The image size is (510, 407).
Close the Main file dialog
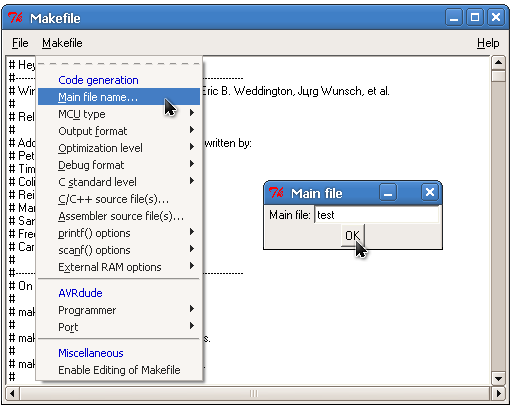point(430,192)
